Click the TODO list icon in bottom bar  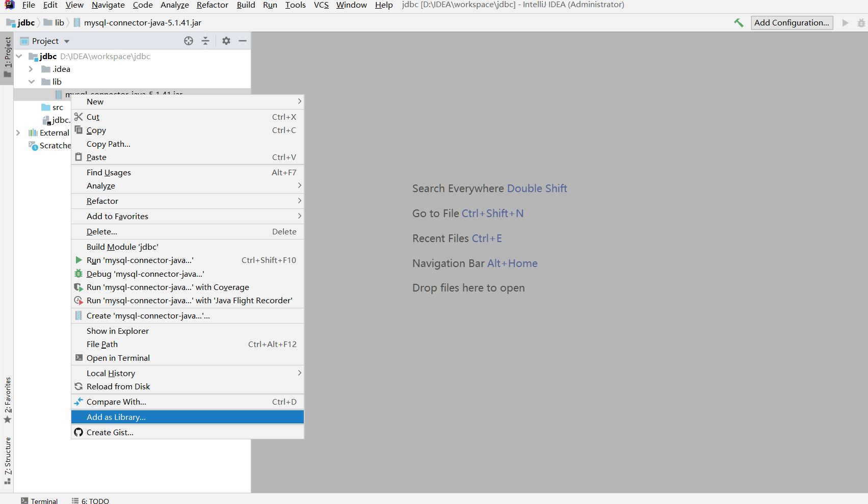click(x=75, y=501)
